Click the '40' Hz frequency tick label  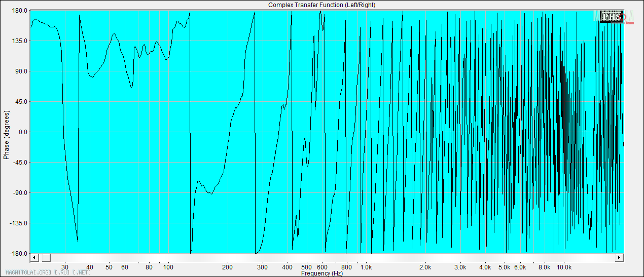point(90,267)
